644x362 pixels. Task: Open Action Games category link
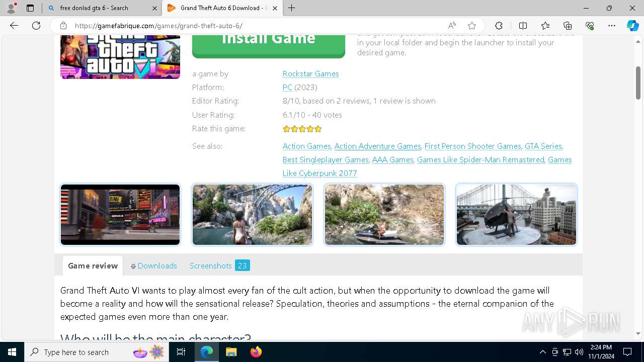306,146
